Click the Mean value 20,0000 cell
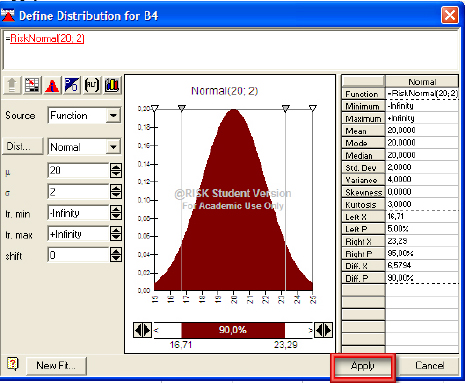 click(x=423, y=131)
